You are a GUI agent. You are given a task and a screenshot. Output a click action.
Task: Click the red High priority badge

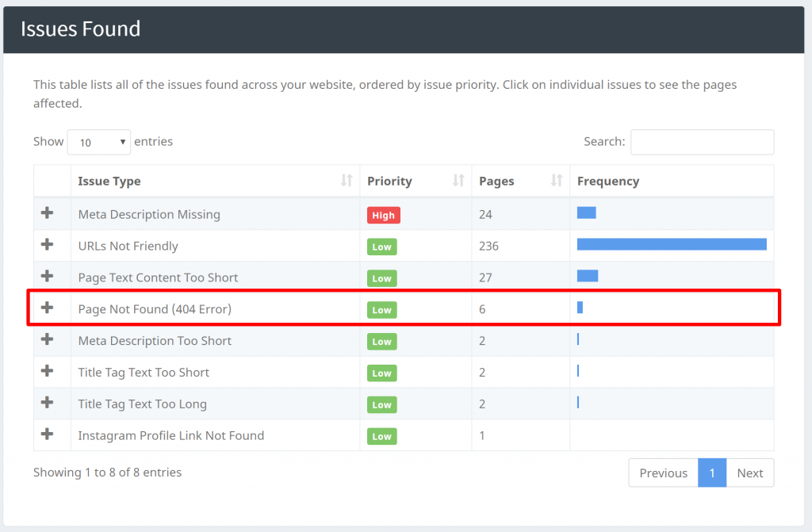(x=383, y=215)
